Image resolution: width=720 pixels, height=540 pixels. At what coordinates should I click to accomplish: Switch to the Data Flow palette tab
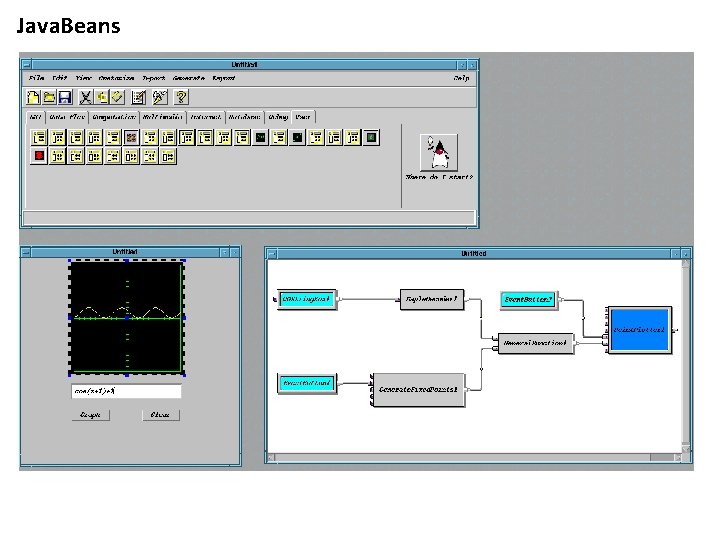coord(68,117)
